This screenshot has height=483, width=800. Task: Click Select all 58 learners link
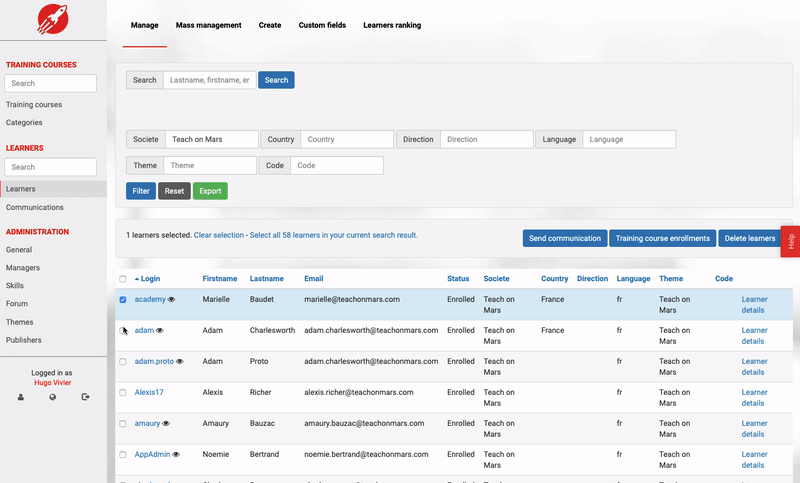click(334, 235)
